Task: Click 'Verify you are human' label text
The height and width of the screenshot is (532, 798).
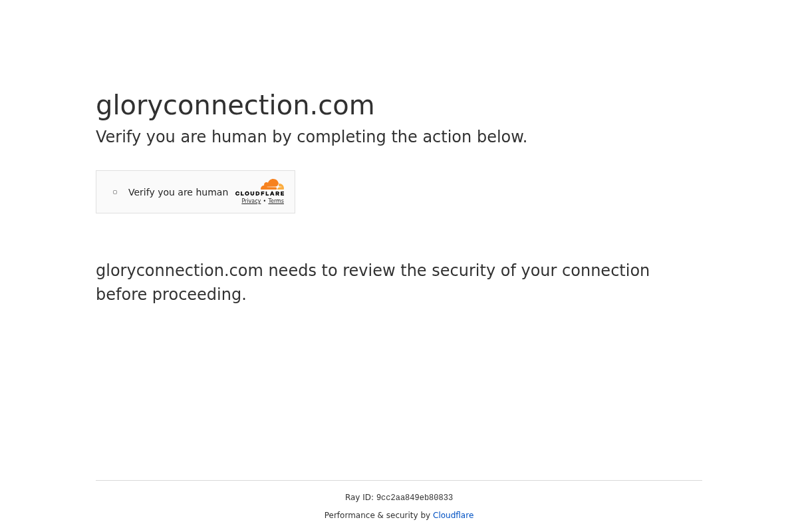Action: click(178, 192)
